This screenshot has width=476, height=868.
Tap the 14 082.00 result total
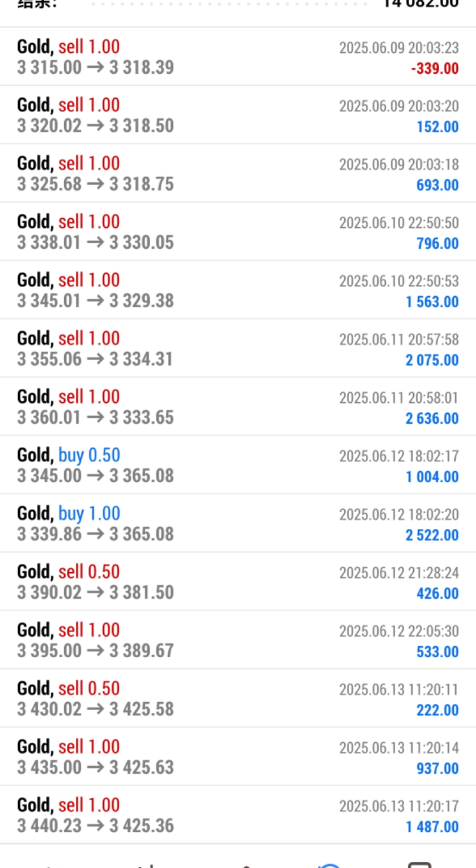421,4
